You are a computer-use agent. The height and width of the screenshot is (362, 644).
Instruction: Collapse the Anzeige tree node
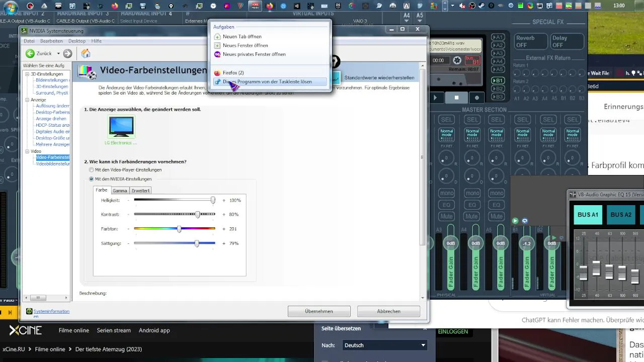[x=28, y=100]
